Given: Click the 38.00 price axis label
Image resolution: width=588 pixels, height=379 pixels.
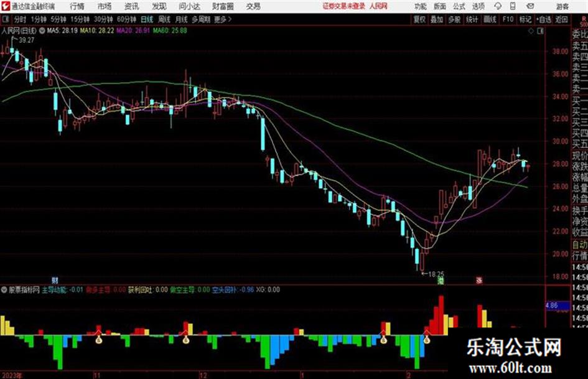Looking at the screenshot, I should point(560,52).
